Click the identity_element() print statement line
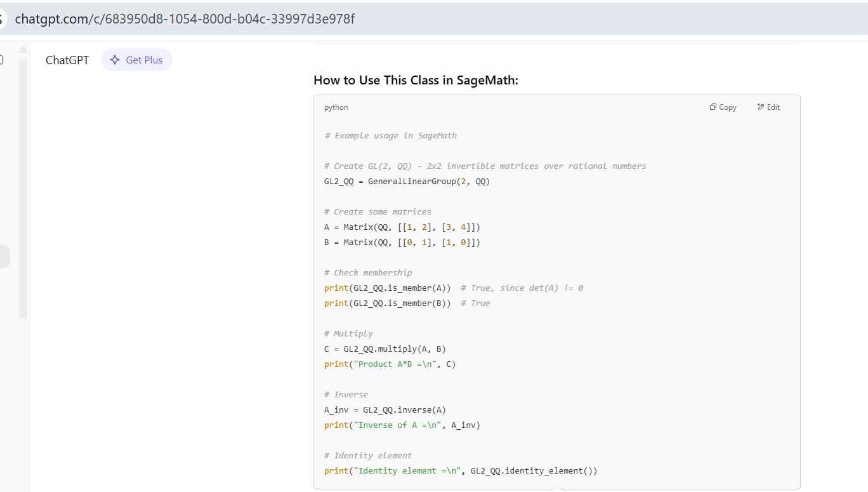868x492 pixels. (461, 471)
